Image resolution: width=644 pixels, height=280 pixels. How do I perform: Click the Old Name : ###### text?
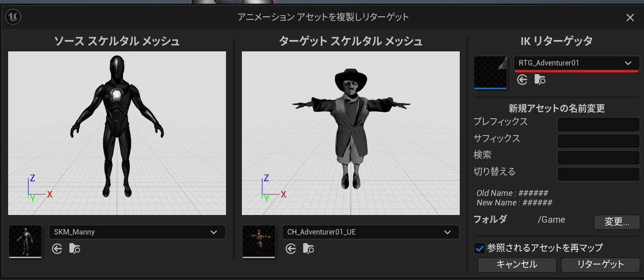512,193
